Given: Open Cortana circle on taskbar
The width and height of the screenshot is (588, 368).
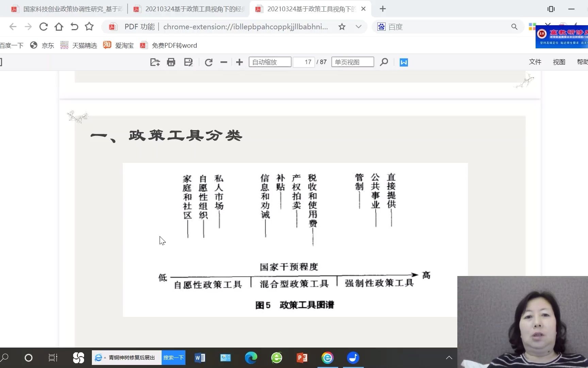Looking at the screenshot, I should click(x=29, y=358).
